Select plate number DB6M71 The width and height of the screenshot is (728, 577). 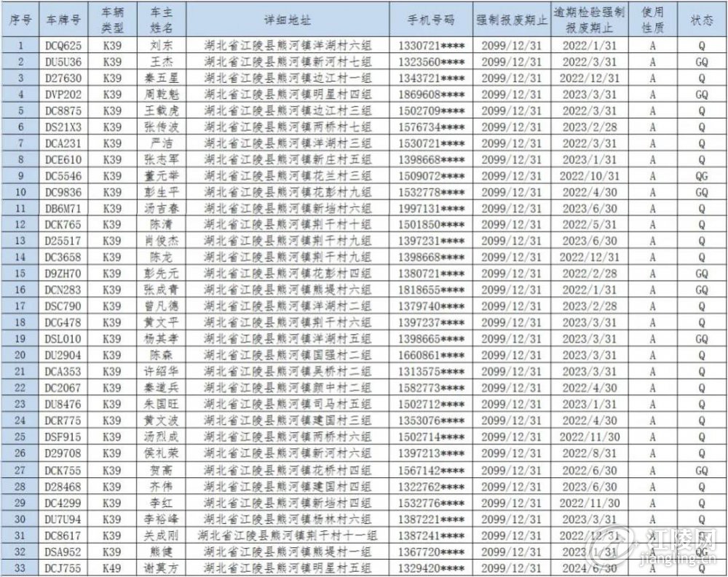[63, 208]
